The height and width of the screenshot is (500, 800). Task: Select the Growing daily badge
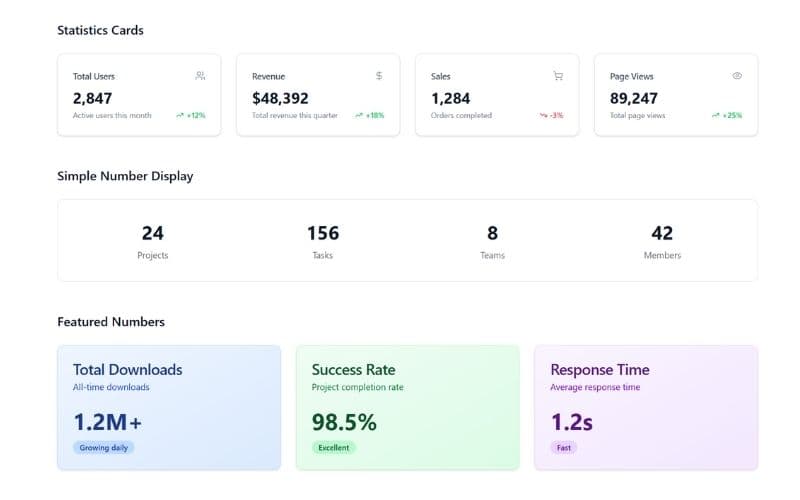pyautogui.click(x=103, y=447)
